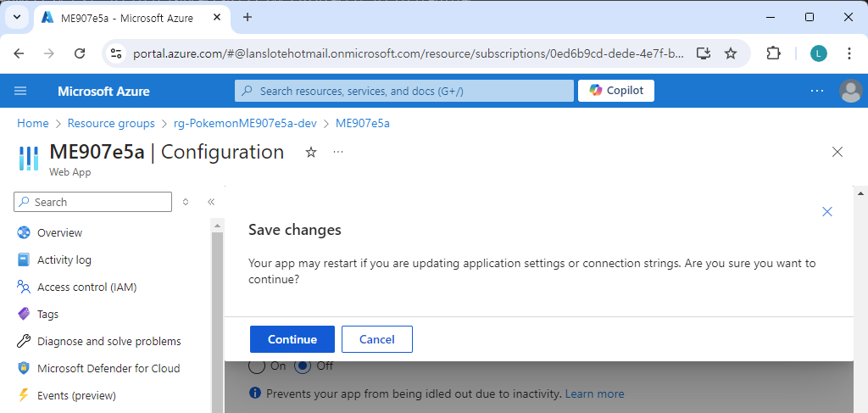The height and width of the screenshot is (413, 868).
Task: View site information icon in address bar
Action: click(x=116, y=53)
